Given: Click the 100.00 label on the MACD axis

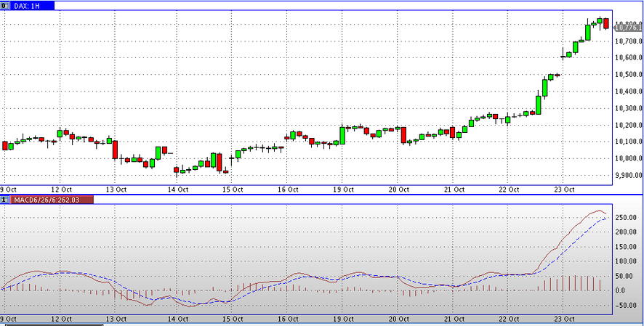Looking at the screenshot, I should pos(625,261).
